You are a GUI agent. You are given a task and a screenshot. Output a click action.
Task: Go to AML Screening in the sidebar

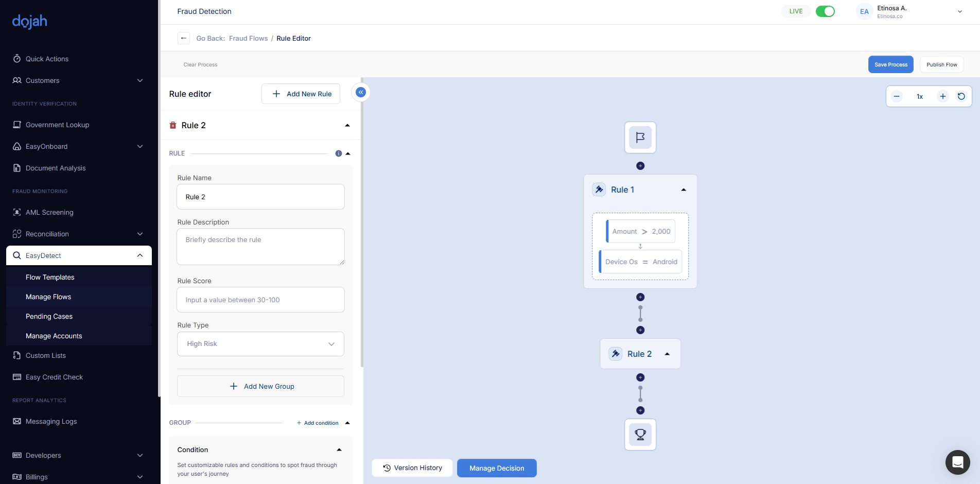tap(49, 212)
